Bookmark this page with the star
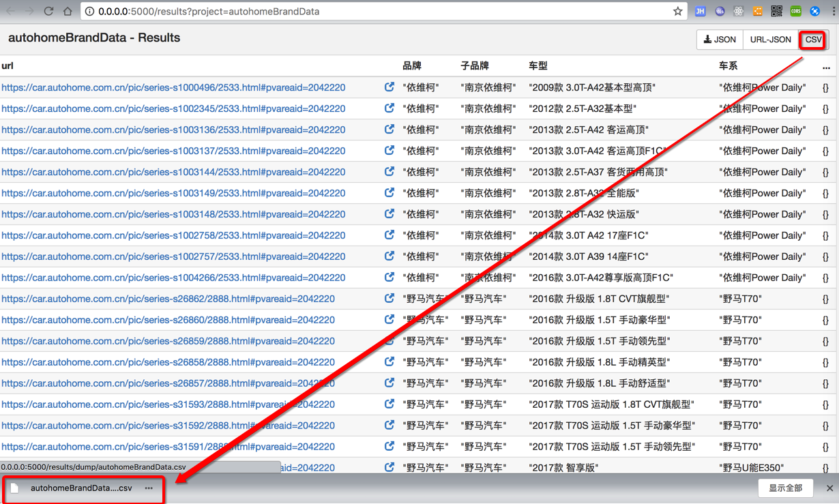Viewport: 839px width, 504px height. 677,11
